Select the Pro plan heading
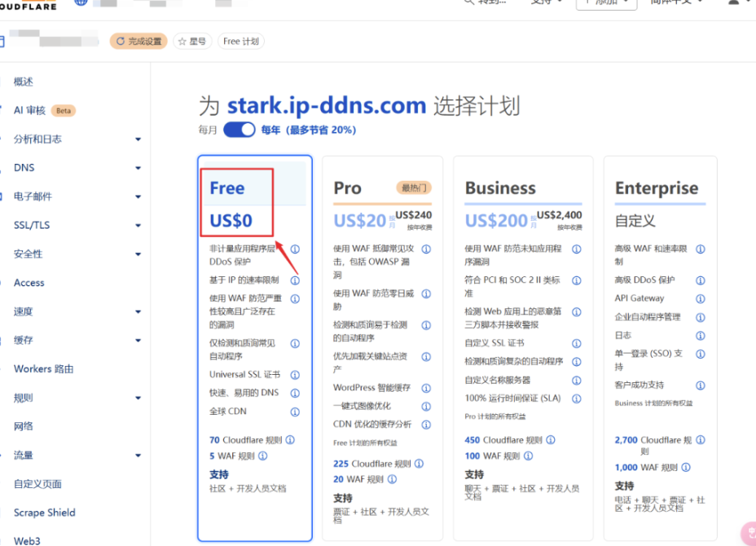 (x=347, y=188)
